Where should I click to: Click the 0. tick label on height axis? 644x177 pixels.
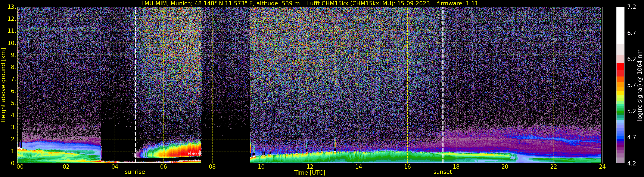13,163
